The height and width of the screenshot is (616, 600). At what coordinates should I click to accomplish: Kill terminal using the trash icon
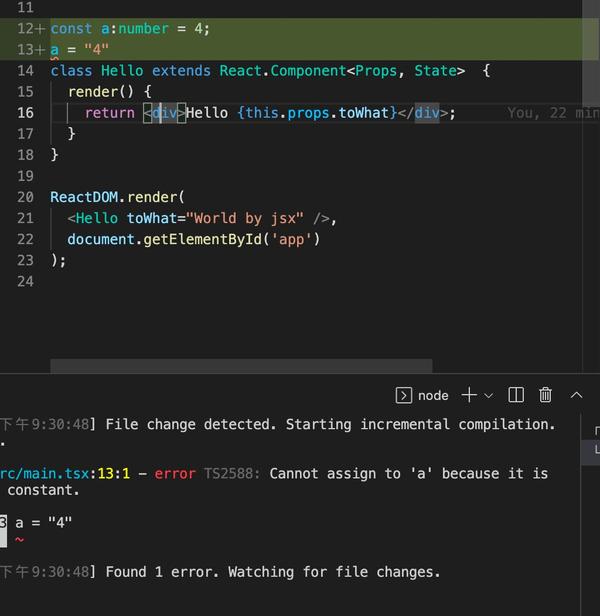pyautogui.click(x=545, y=395)
